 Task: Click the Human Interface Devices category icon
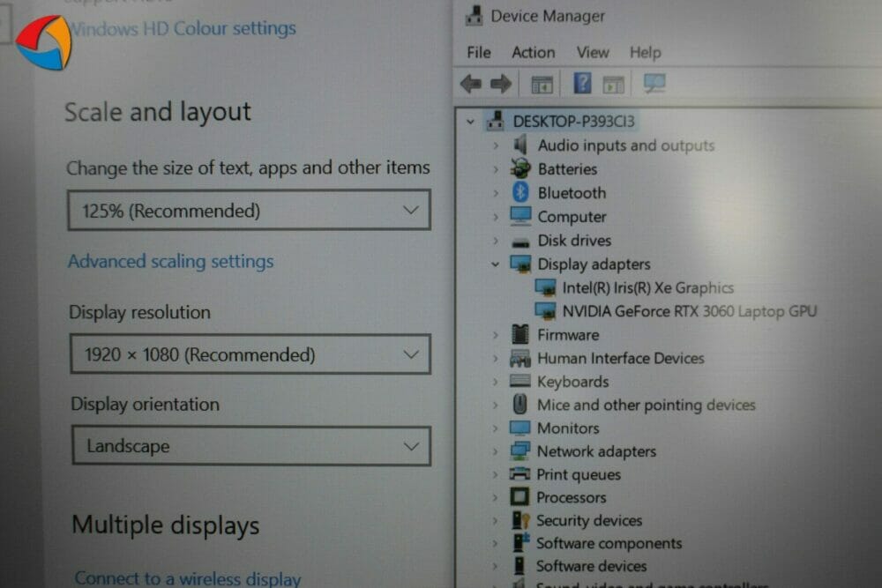pos(520,358)
